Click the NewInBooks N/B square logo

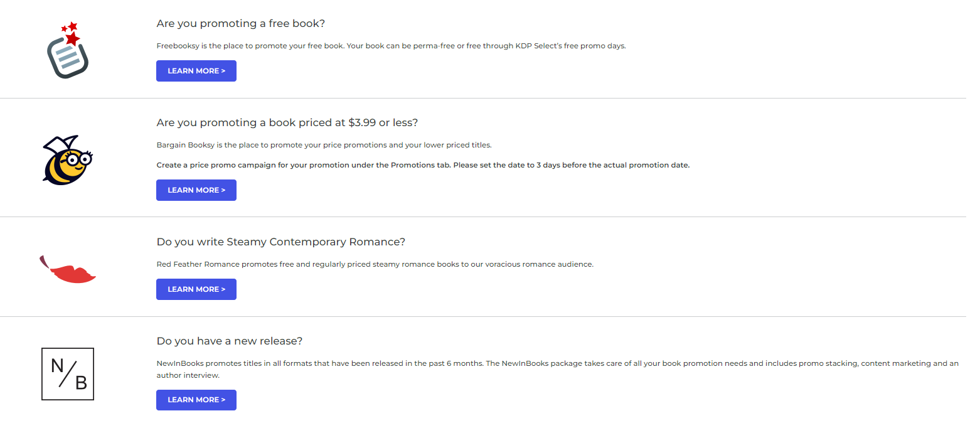pyautogui.click(x=68, y=374)
